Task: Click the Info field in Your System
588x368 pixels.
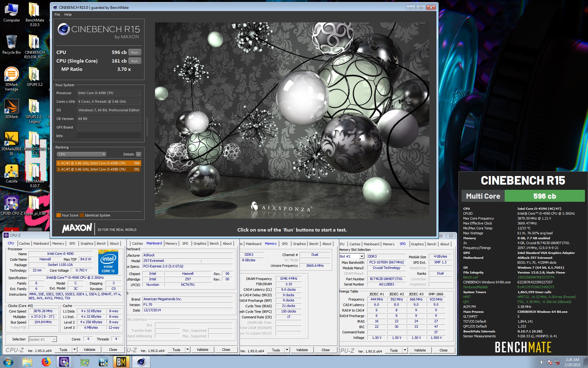Action: 109,136
